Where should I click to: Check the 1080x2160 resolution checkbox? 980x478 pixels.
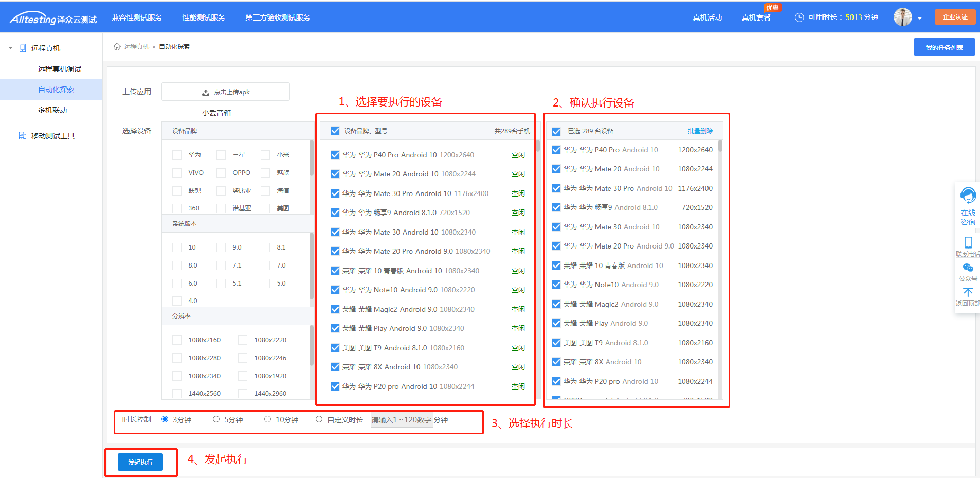[x=177, y=340]
